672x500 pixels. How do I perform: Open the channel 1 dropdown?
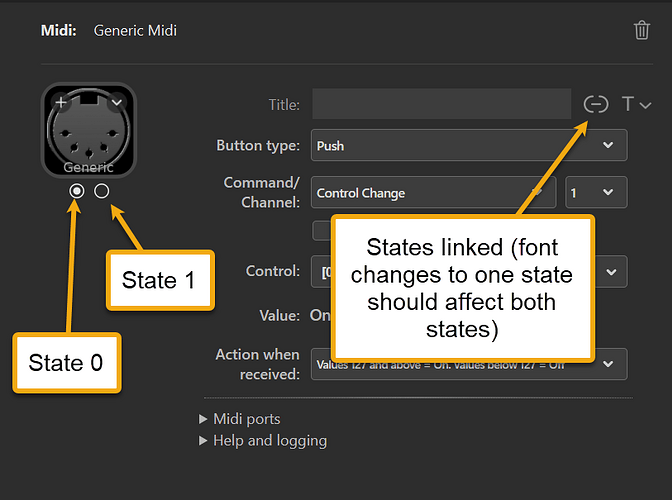point(596,192)
